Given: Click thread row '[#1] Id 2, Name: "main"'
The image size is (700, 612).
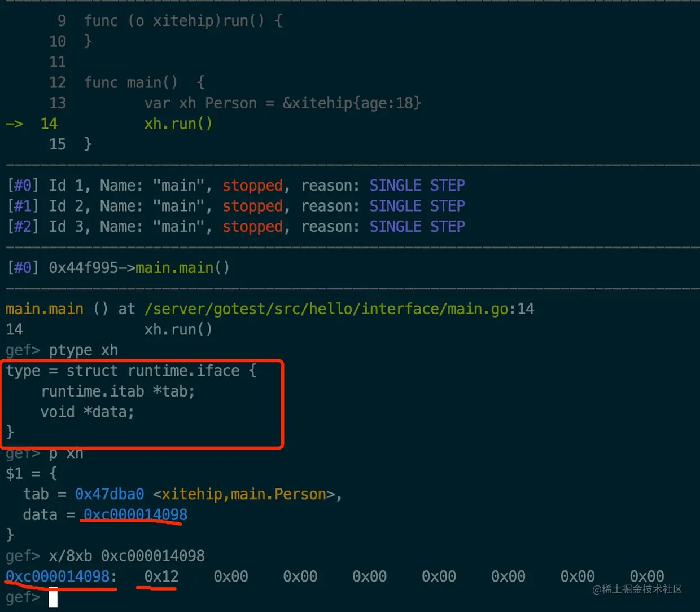Looking at the screenshot, I should (x=236, y=206).
